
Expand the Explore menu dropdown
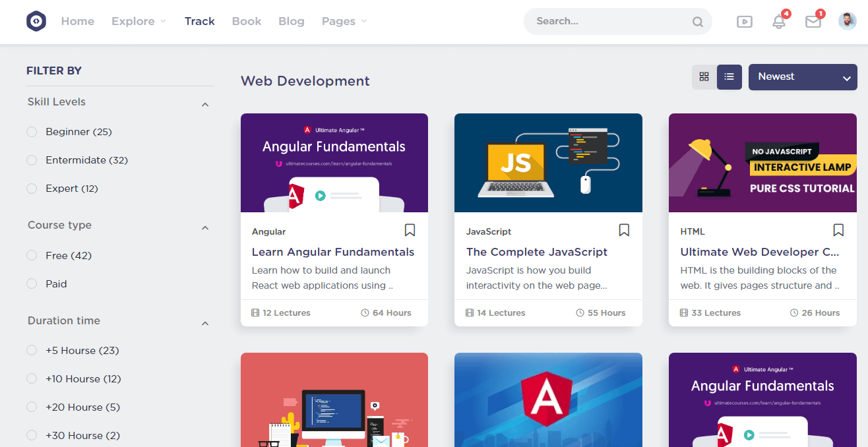click(x=139, y=21)
